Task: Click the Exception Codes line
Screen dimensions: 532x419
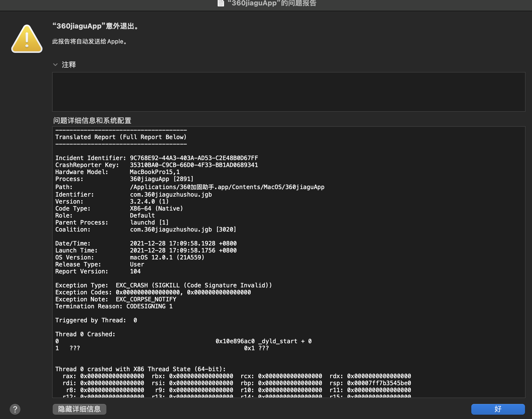Action: click(x=153, y=292)
